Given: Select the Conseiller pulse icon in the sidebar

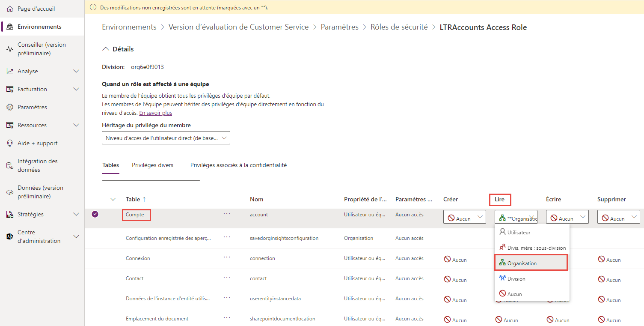Looking at the screenshot, I should pos(10,49).
